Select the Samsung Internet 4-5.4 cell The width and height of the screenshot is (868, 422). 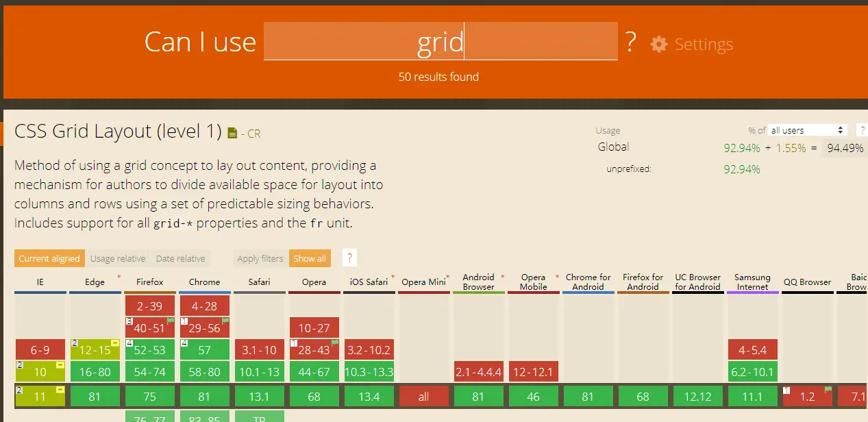tap(753, 349)
